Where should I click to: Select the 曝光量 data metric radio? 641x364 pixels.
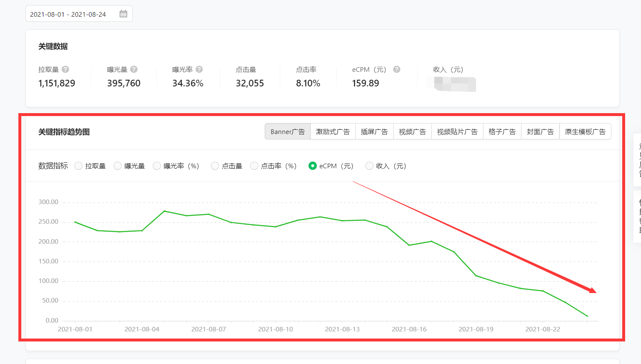pos(118,166)
